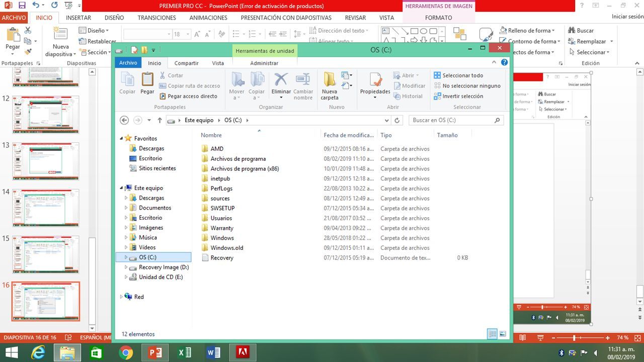
Task: Click Pegar acceso directo
Action: click(x=189, y=96)
